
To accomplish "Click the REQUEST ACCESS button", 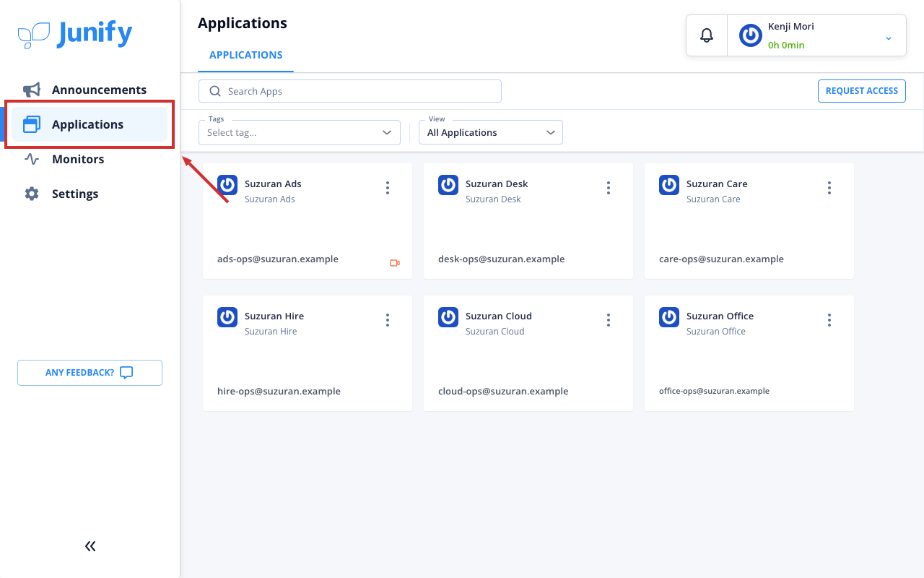I will (x=862, y=91).
